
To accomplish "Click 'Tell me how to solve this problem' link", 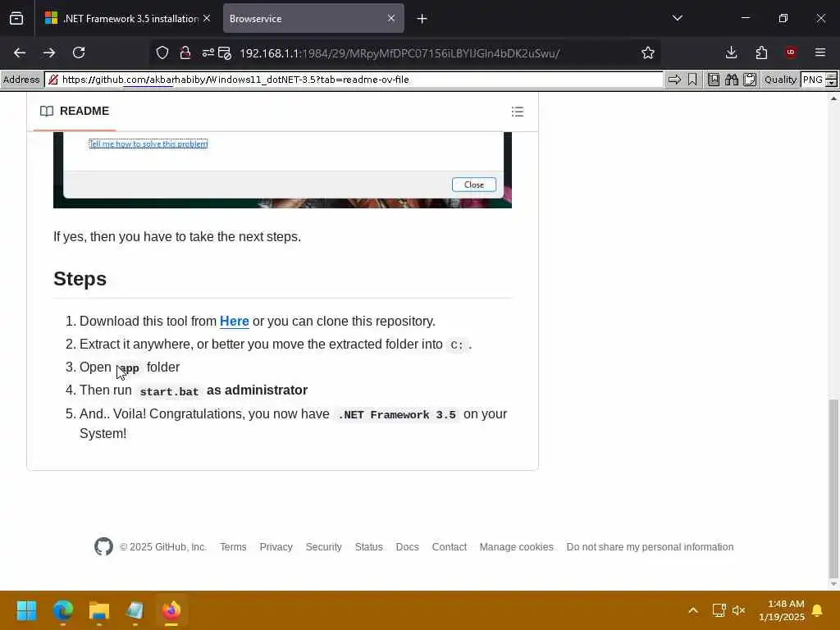I will coord(148,144).
